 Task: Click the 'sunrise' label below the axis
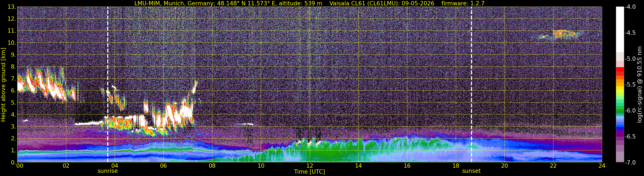pyautogui.click(x=107, y=171)
